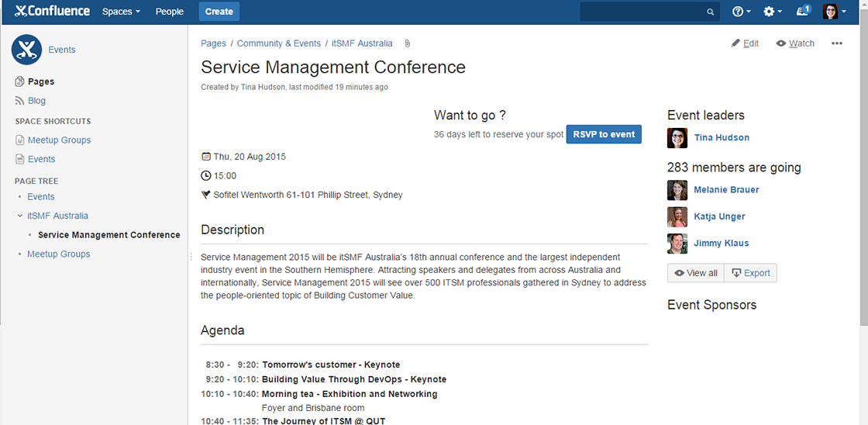Click Tina Hudson's avatar thumbnail

(677, 138)
